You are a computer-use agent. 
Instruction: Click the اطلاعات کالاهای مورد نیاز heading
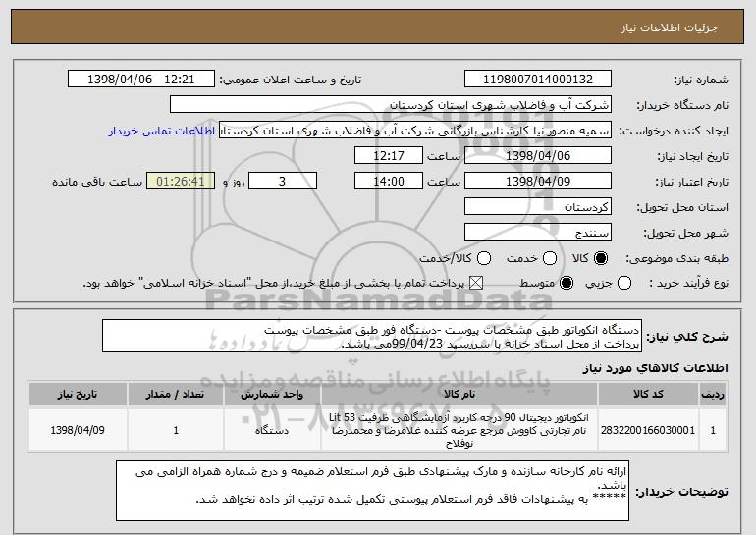tap(655, 368)
